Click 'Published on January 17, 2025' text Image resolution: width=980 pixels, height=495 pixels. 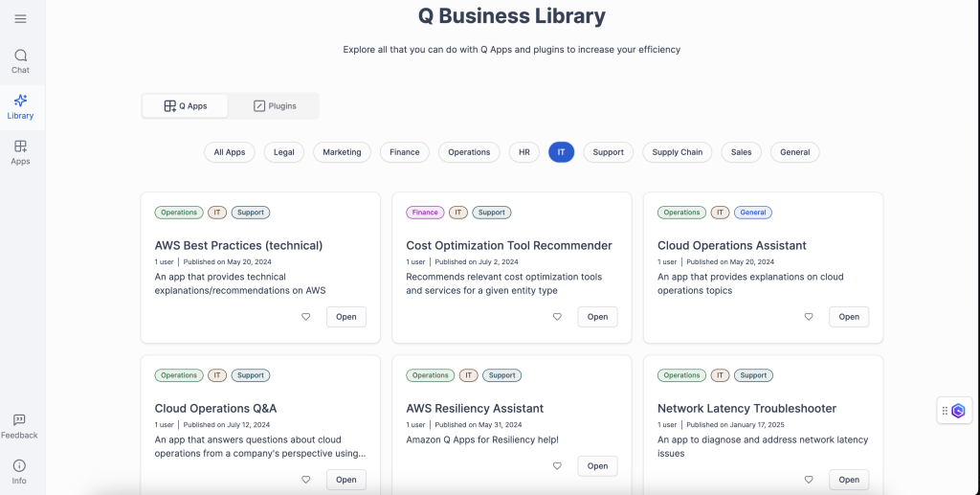pyautogui.click(x=736, y=425)
